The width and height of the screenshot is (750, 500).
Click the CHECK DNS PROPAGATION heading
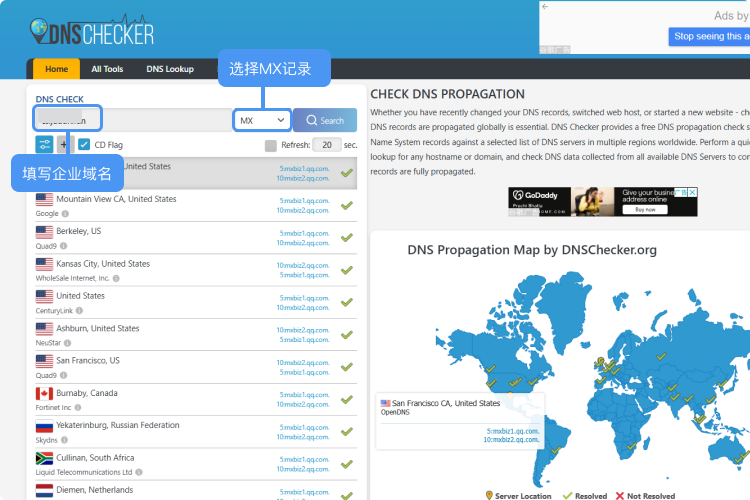pos(447,94)
